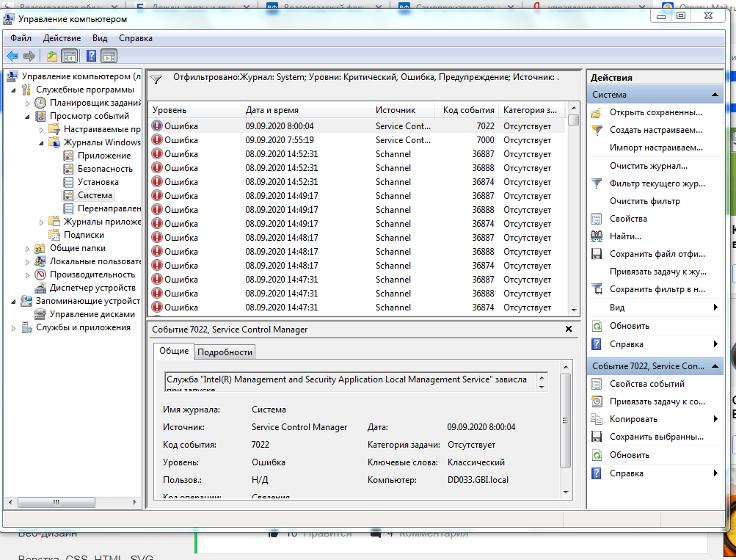Click the Back arrow in the toolbar

pos(12,56)
